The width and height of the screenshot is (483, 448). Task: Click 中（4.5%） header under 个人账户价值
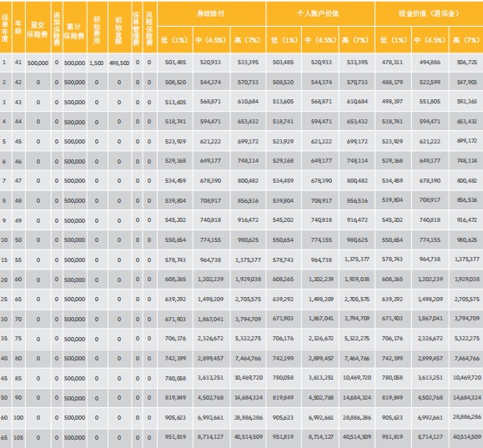[x=320, y=40]
